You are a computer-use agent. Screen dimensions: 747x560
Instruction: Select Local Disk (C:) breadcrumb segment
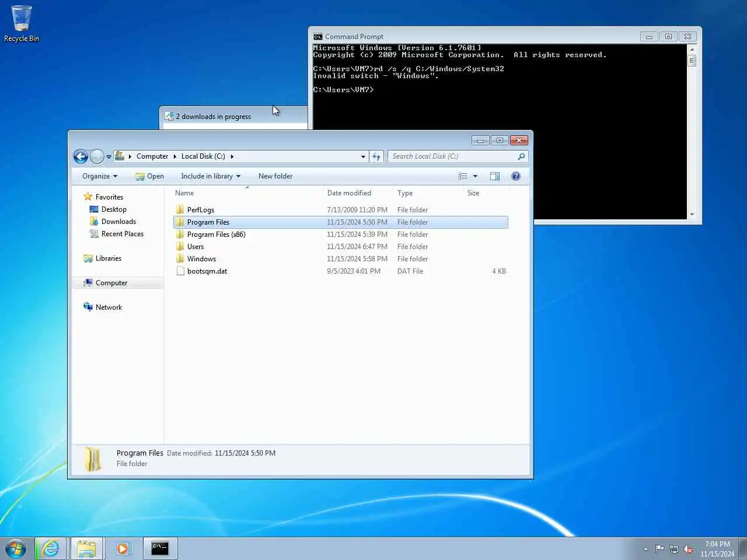coord(203,156)
